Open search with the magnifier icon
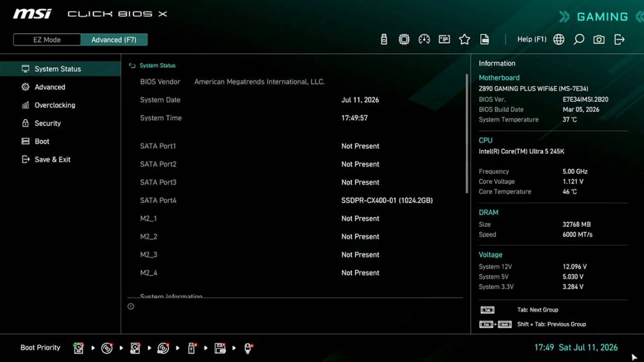This screenshot has width=644, height=362. (579, 39)
